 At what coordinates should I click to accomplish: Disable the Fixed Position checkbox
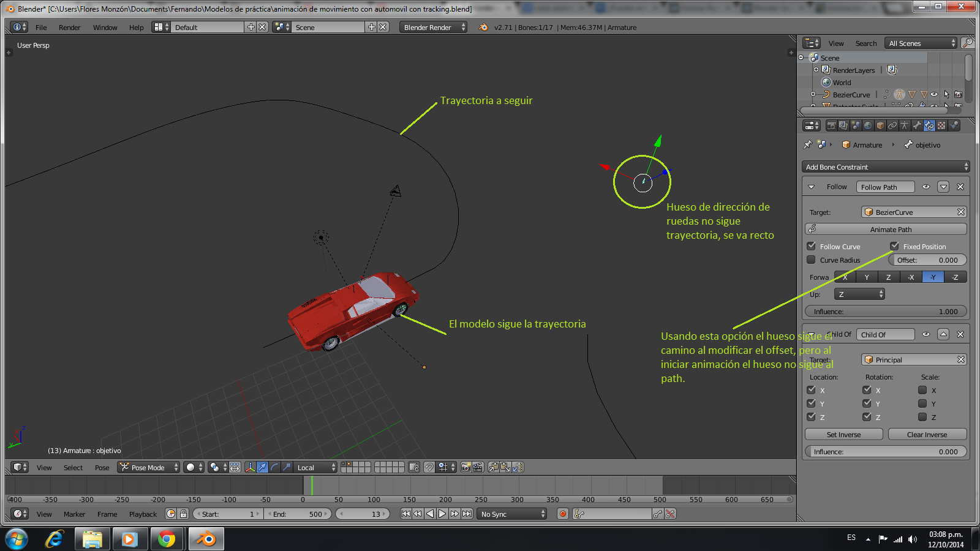(894, 246)
